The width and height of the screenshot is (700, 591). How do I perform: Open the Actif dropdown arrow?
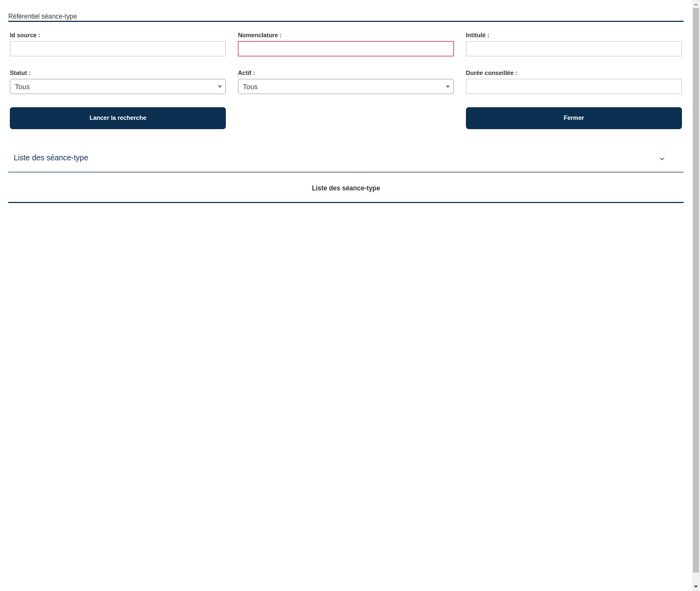(447, 86)
